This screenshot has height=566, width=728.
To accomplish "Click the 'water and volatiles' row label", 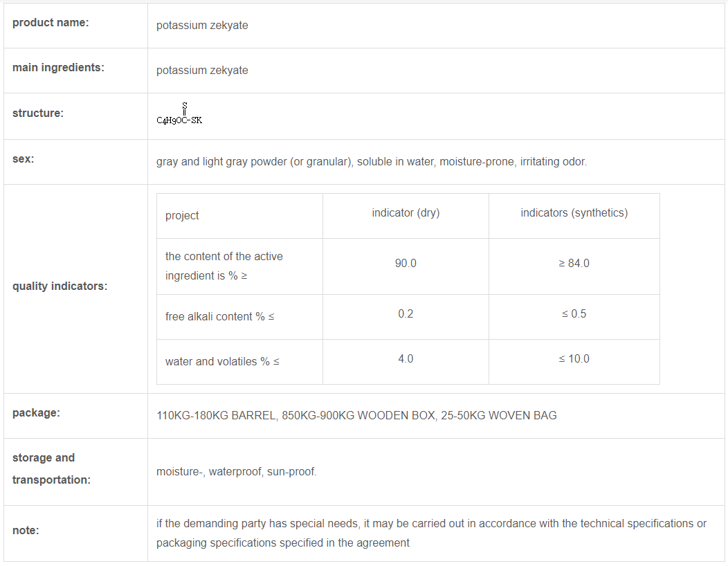I will tap(222, 362).
